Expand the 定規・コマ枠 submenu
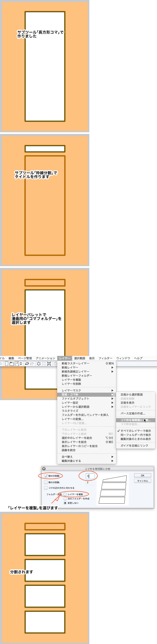The width and height of the screenshot is (157, 644). [87, 395]
